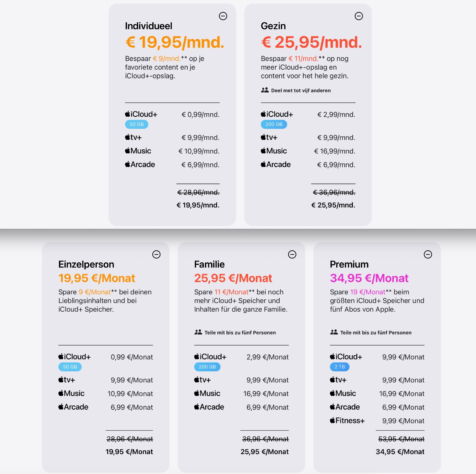
Task: Select the Apple Music icon in the Individueel card
Action: (127, 151)
